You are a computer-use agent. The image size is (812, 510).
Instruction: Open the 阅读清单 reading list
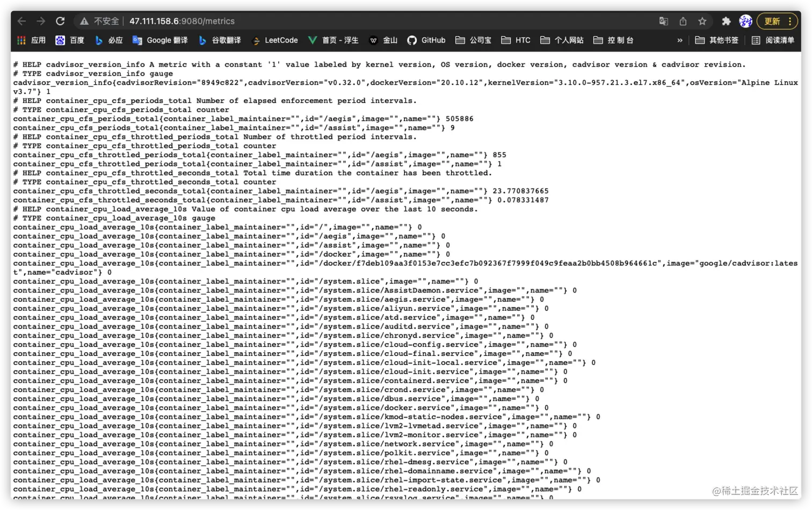pos(773,40)
